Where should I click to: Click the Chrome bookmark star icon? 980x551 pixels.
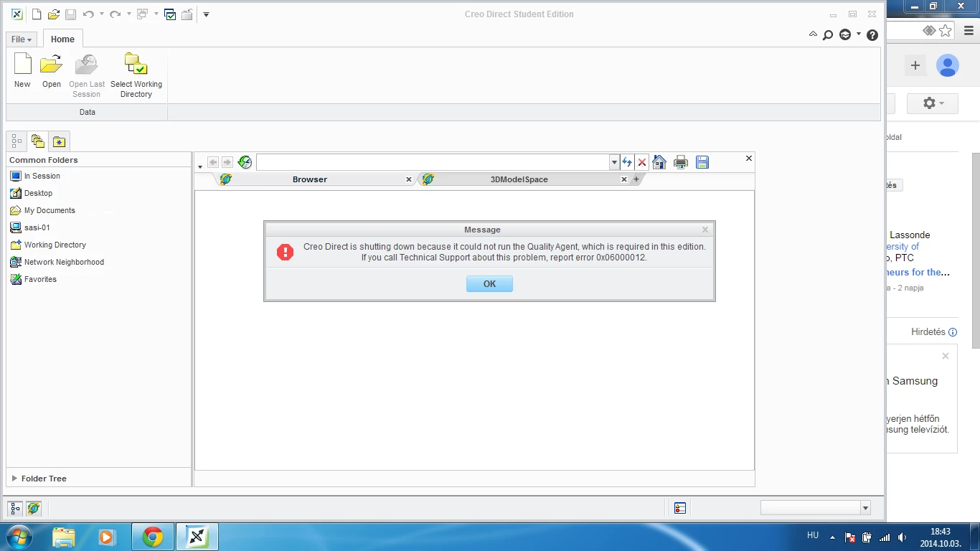[x=946, y=31]
